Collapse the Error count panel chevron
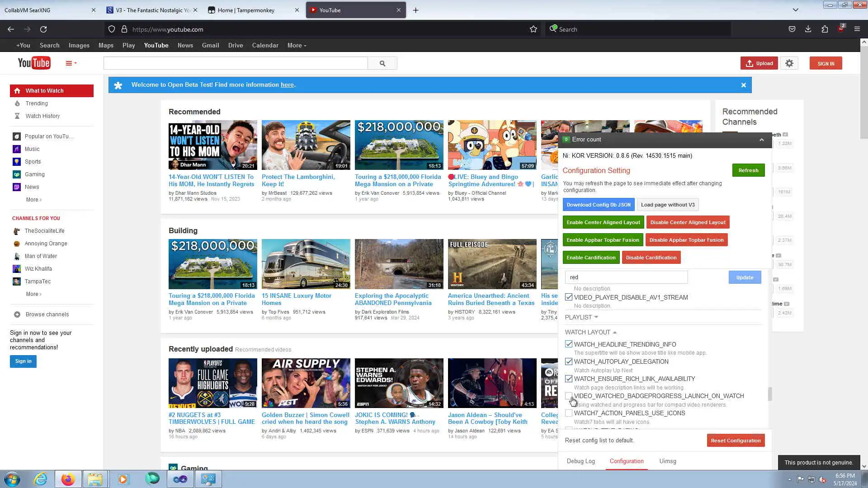 click(x=762, y=140)
